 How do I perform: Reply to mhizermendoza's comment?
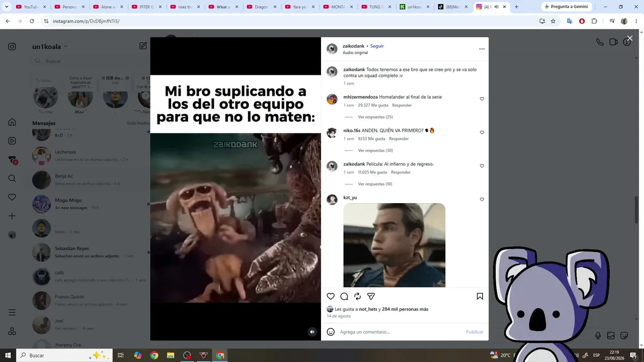coord(402,105)
